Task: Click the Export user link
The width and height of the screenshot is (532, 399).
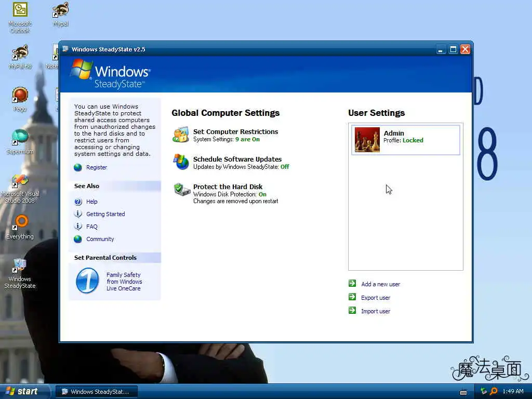Action: tap(376, 298)
